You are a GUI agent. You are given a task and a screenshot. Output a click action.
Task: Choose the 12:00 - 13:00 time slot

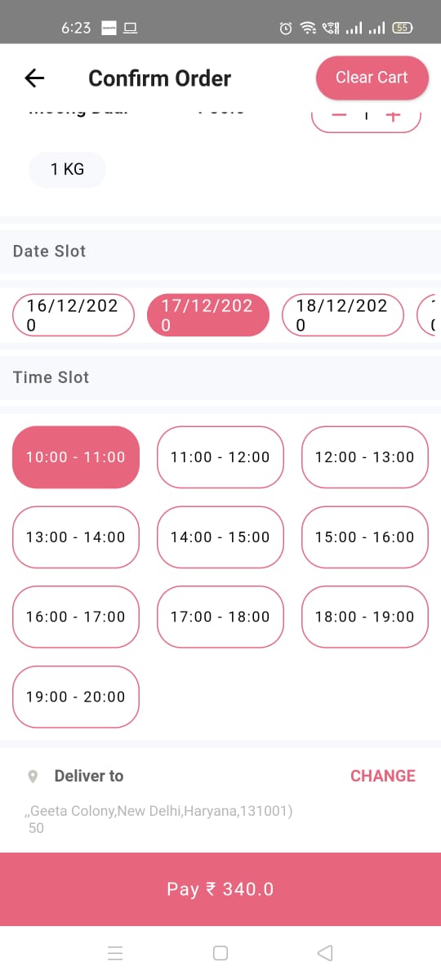tap(364, 457)
